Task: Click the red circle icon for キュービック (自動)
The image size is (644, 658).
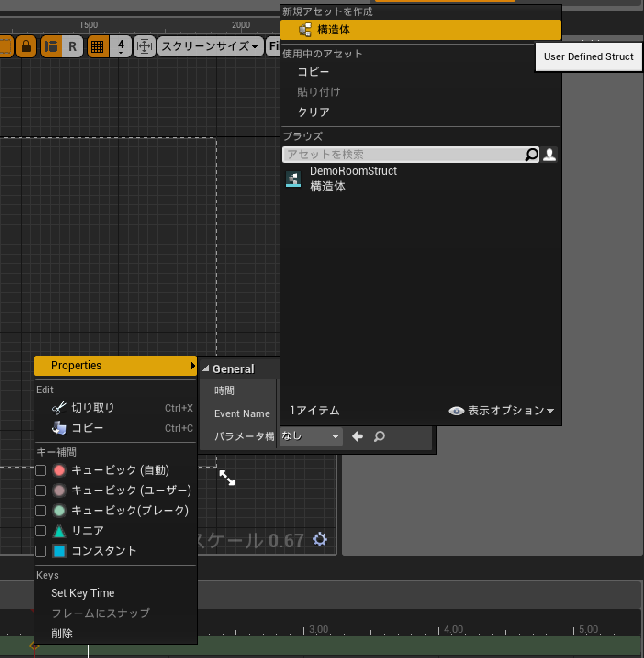Action: (x=59, y=470)
